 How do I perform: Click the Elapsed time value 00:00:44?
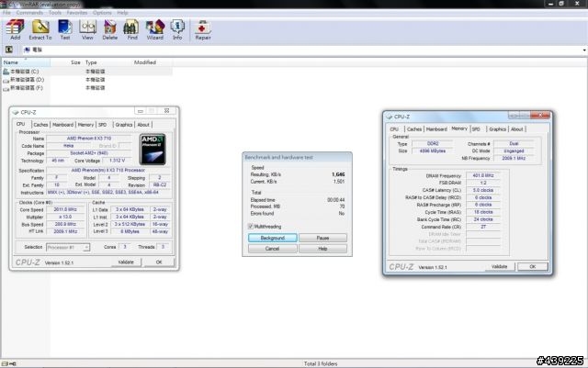[x=335, y=200]
